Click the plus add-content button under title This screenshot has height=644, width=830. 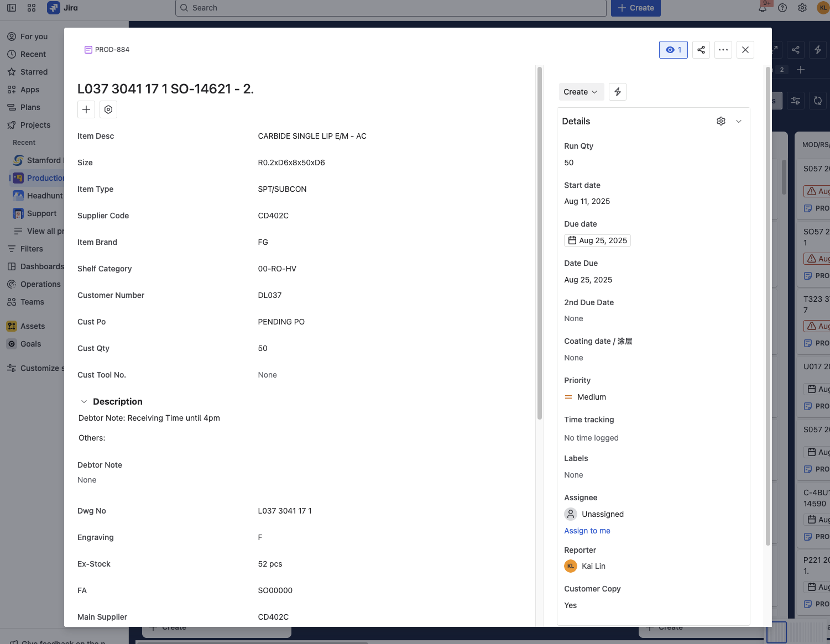pos(86,109)
